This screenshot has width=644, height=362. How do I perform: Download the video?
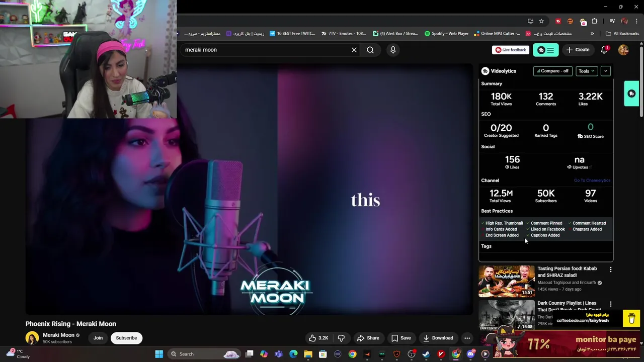438,338
